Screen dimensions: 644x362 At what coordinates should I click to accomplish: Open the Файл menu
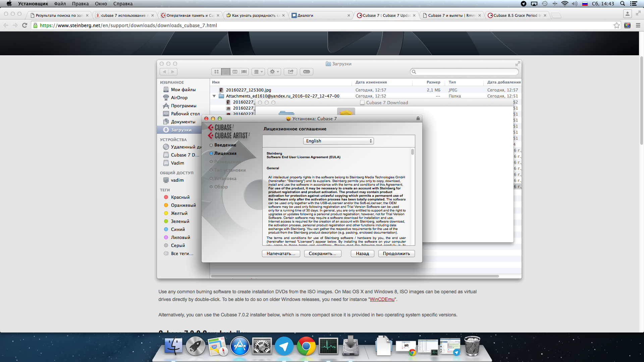pos(60,4)
